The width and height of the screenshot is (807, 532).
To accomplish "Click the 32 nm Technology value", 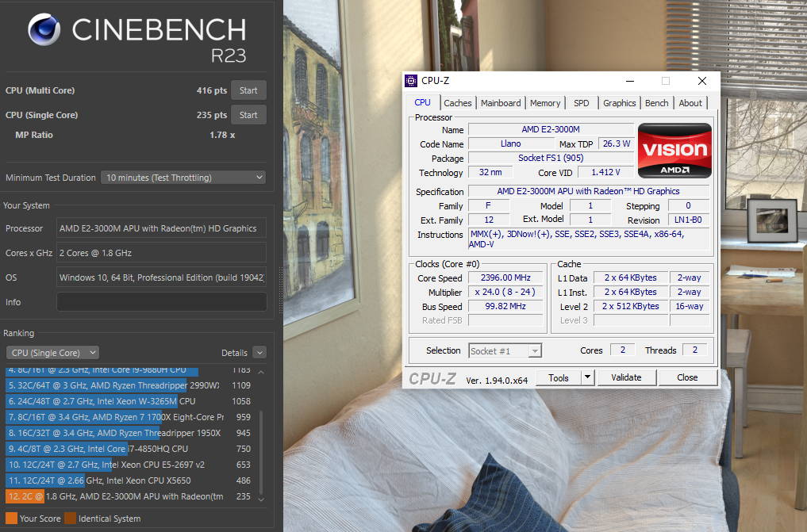I will (490, 172).
